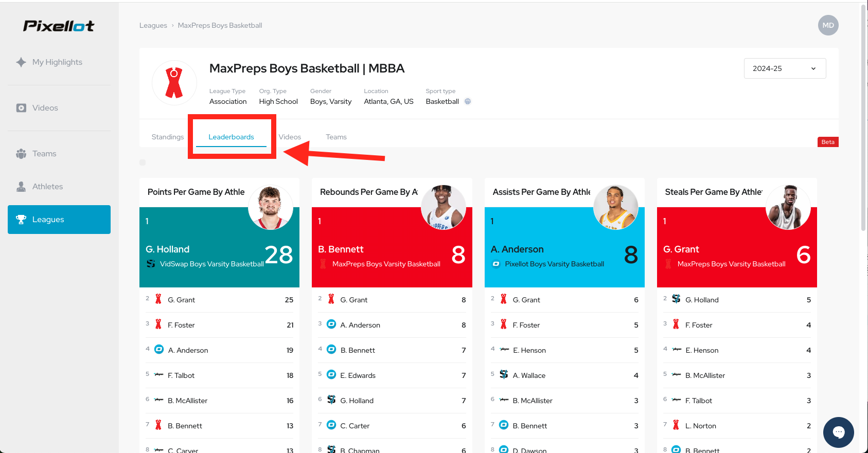Switch to the Videos tab
This screenshot has height=453, width=868.
(x=290, y=137)
